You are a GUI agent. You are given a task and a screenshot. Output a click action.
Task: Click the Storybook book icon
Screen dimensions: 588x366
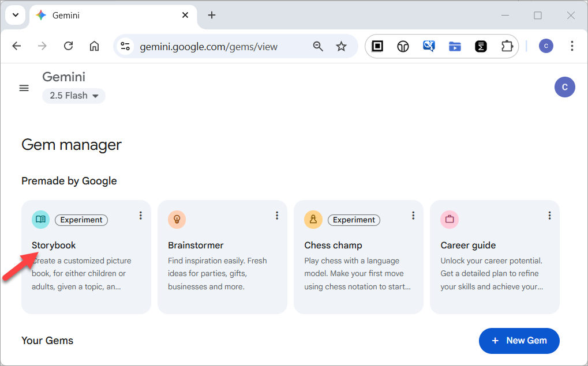40,220
